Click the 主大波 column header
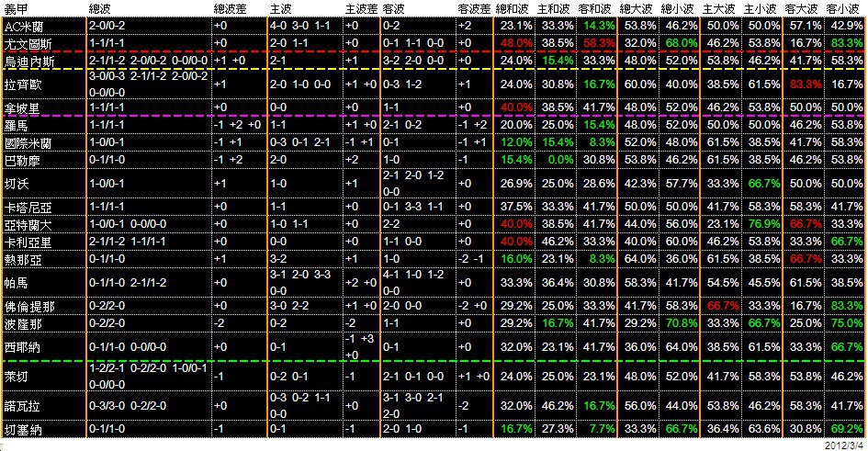Image resolution: width=868 pixels, height=451 pixels. tap(719, 9)
